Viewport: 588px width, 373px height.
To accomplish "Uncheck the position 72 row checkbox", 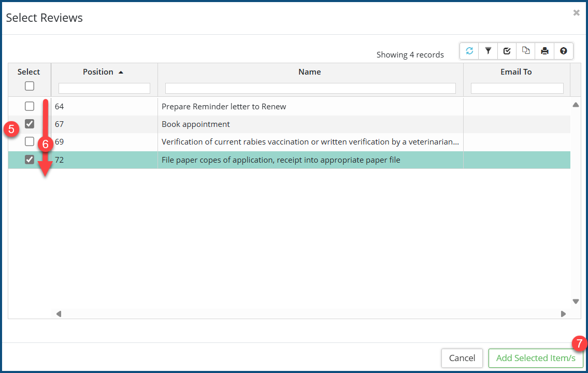I will (x=30, y=160).
